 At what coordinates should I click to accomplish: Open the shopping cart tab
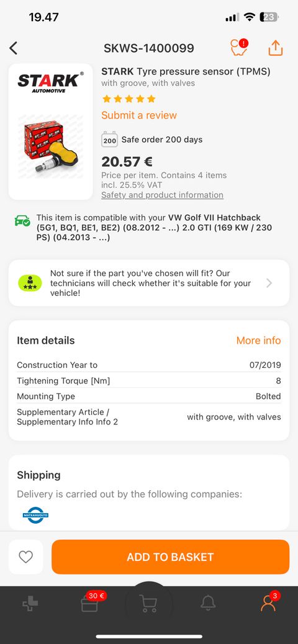pyautogui.click(x=148, y=603)
